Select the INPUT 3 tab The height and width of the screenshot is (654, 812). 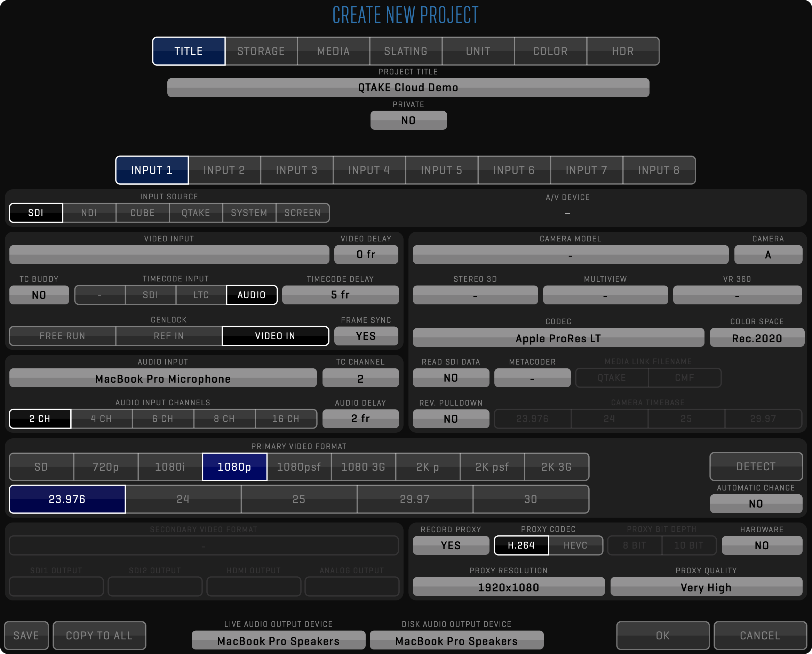[296, 170]
